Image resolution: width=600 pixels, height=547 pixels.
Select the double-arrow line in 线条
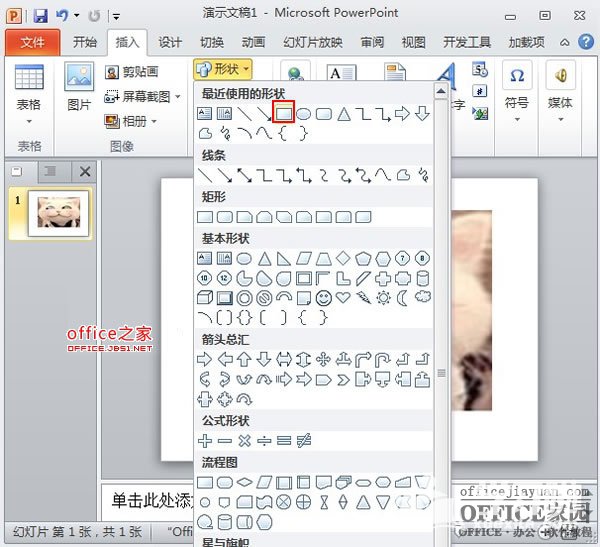244,175
